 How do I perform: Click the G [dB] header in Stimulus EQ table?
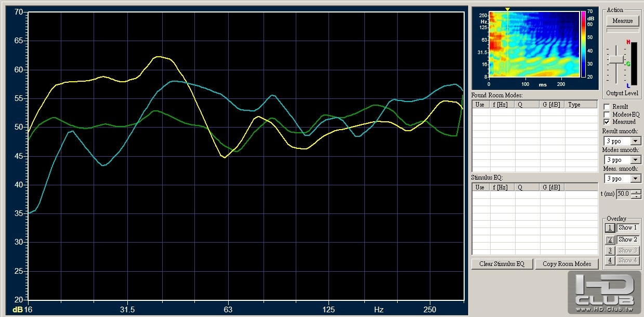(x=552, y=187)
